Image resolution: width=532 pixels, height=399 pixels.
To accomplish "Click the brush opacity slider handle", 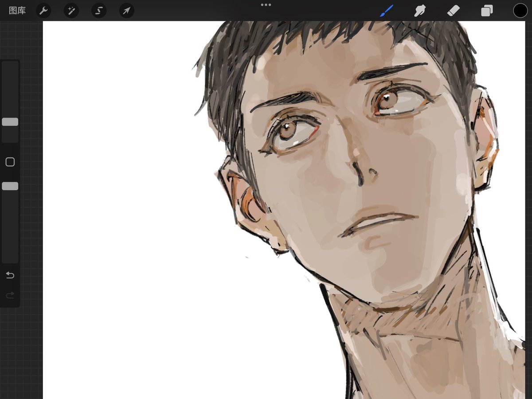I will (10, 186).
